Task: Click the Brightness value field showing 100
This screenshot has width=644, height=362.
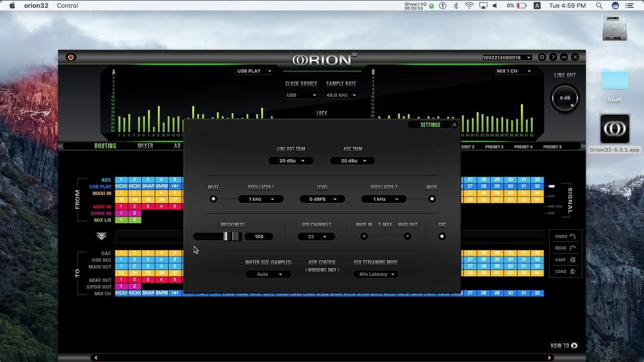Action: pyautogui.click(x=259, y=236)
